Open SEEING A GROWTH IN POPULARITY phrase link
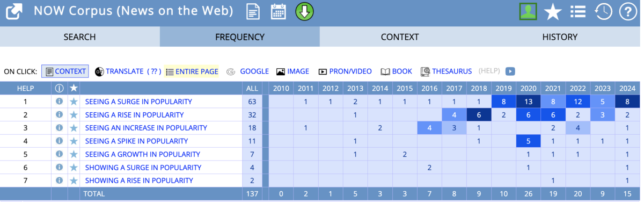Image resolution: width=644 pixels, height=202 pixels. [x=142, y=154]
